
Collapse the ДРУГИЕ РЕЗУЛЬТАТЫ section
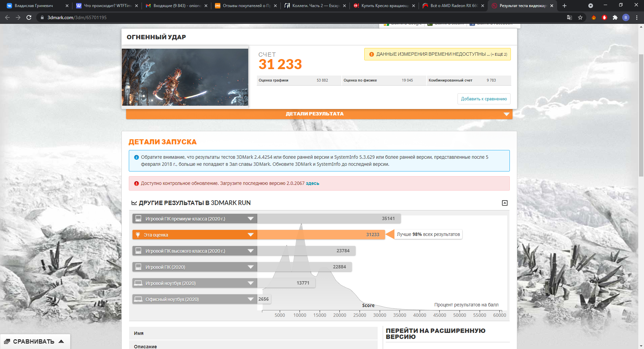(504, 203)
